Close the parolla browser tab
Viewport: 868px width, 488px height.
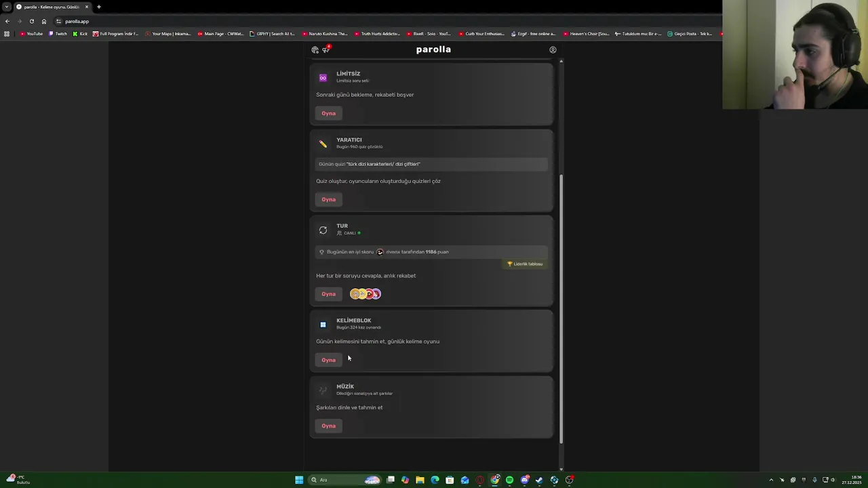coord(87,7)
